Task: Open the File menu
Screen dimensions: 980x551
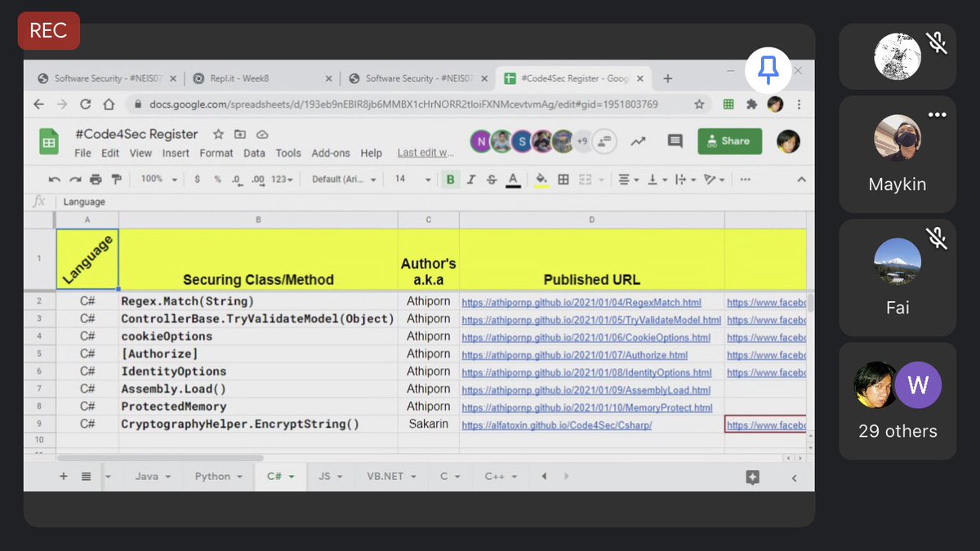Action: click(x=82, y=153)
